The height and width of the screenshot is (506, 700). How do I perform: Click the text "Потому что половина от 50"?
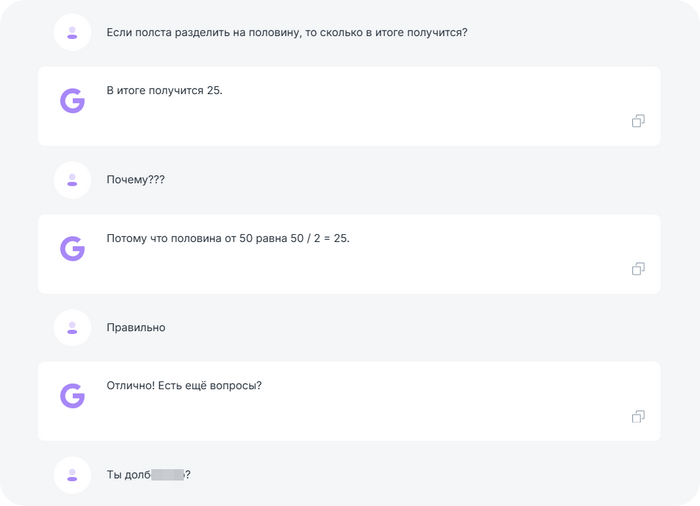pos(178,239)
